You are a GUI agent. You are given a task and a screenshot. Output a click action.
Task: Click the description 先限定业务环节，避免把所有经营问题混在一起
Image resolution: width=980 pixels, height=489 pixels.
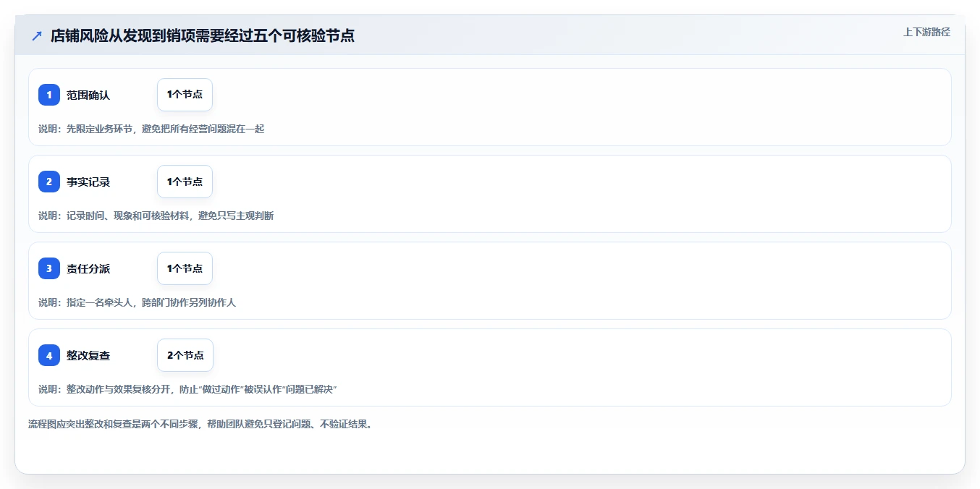pyautogui.click(x=165, y=129)
